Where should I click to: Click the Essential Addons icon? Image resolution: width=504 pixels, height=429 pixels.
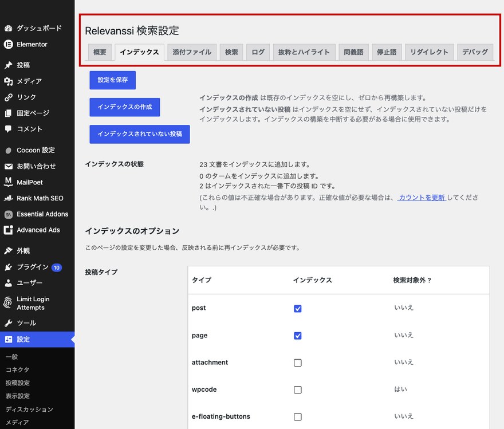9,214
